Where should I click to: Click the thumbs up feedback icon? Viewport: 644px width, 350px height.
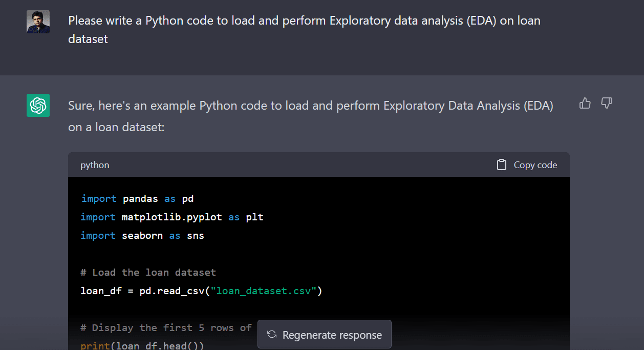pos(585,104)
